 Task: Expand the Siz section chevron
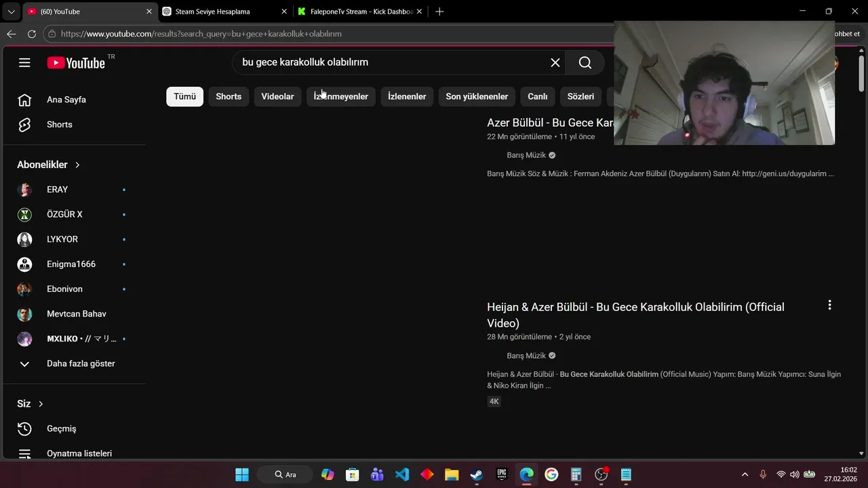(41, 404)
